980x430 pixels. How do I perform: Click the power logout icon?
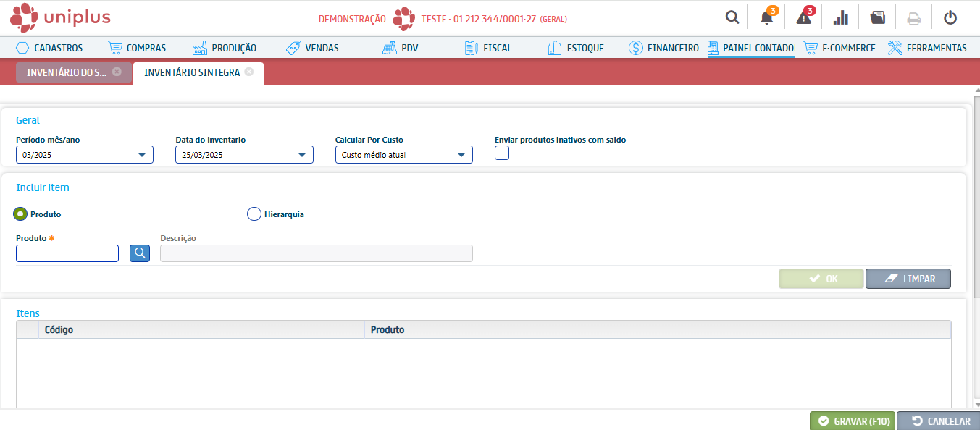coord(950,17)
